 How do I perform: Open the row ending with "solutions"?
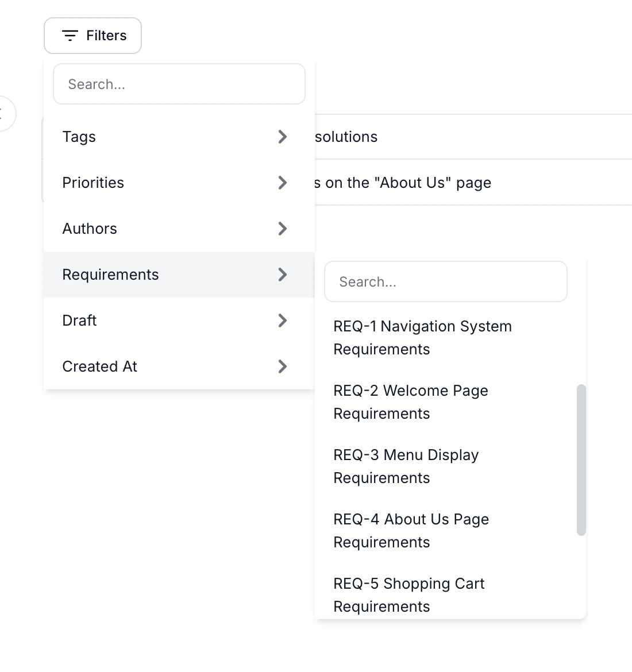click(x=473, y=137)
